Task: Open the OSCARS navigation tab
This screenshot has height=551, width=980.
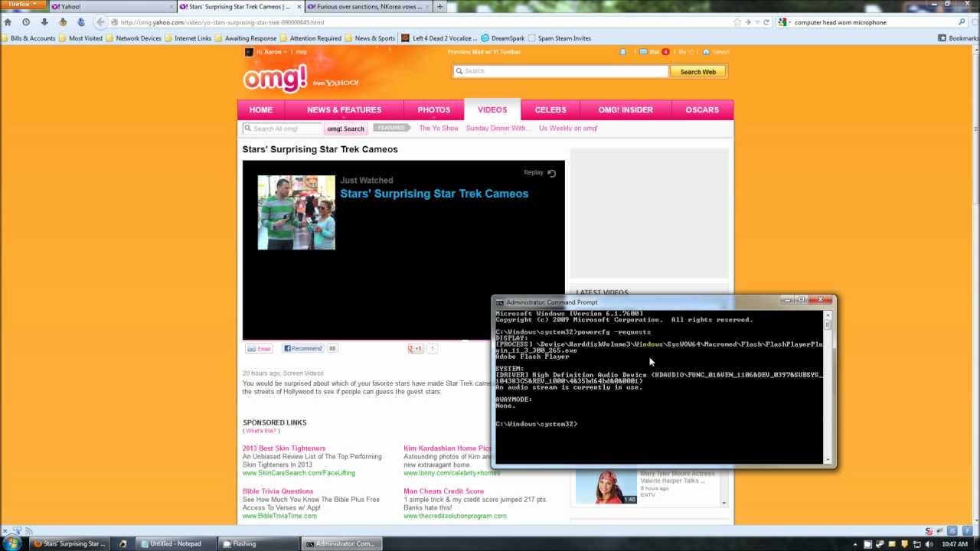Action: [702, 109]
